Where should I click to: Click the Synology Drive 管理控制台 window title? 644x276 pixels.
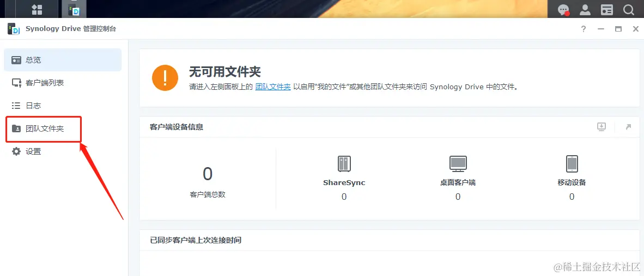71,29
